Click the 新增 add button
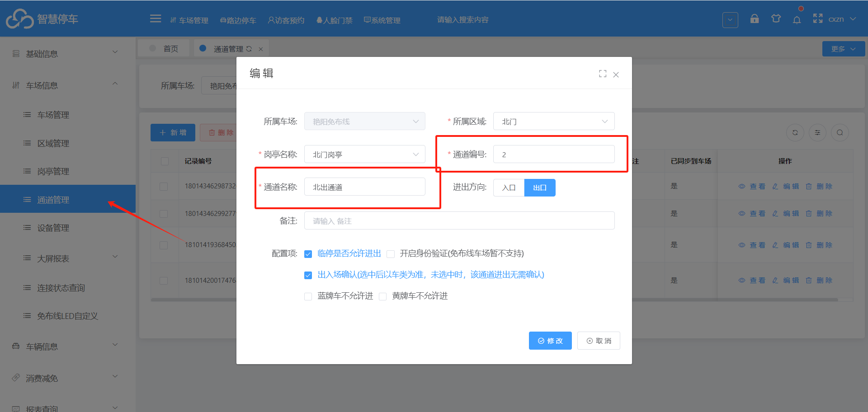 tap(173, 132)
